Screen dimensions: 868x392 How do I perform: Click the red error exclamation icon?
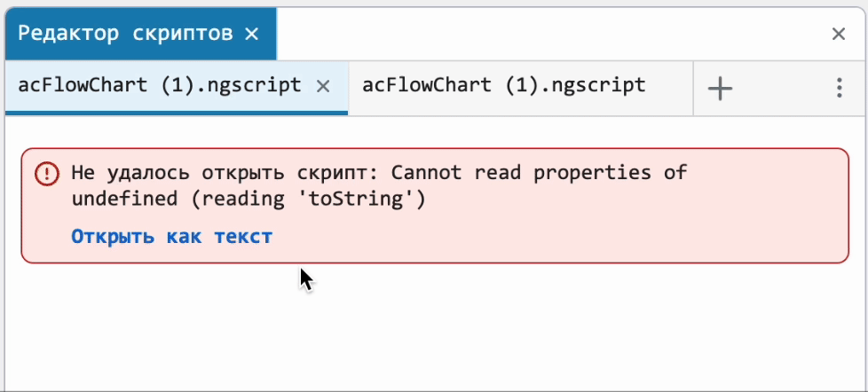[x=46, y=175]
